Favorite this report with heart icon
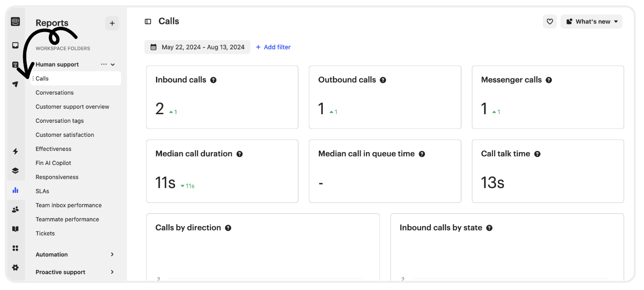644x290 pixels. (x=550, y=21)
